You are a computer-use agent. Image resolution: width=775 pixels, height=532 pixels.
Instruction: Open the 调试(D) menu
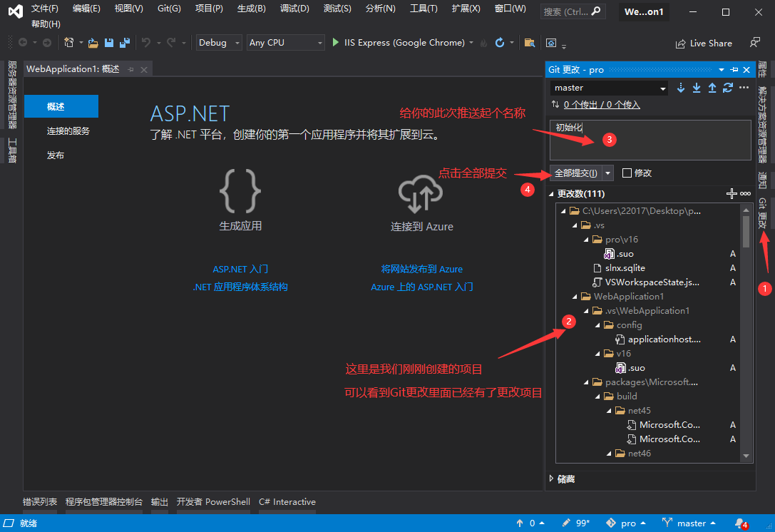pos(294,9)
